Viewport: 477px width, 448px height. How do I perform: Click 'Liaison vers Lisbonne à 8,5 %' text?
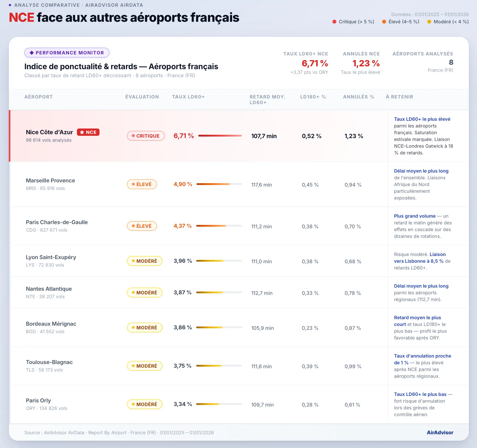pyautogui.click(x=420, y=258)
